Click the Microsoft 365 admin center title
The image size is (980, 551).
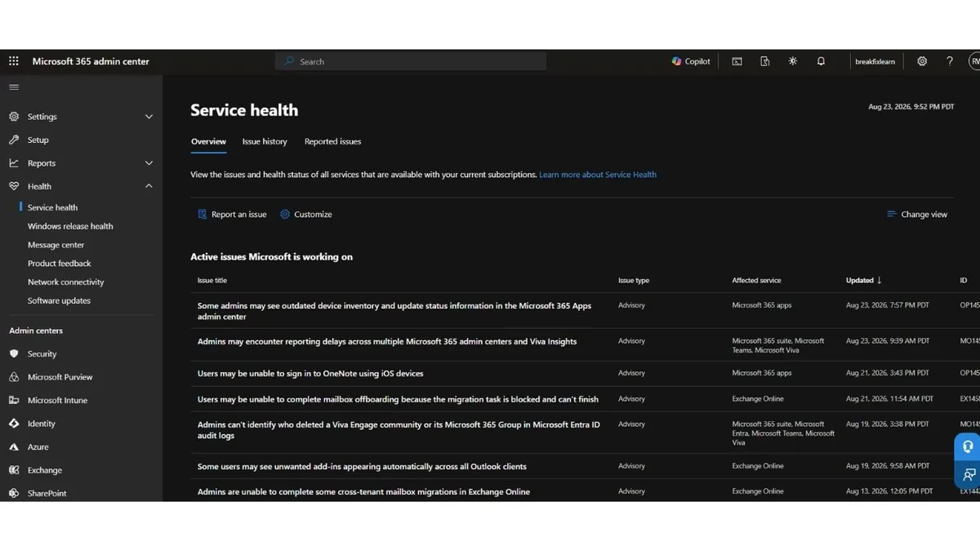[91, 61]
